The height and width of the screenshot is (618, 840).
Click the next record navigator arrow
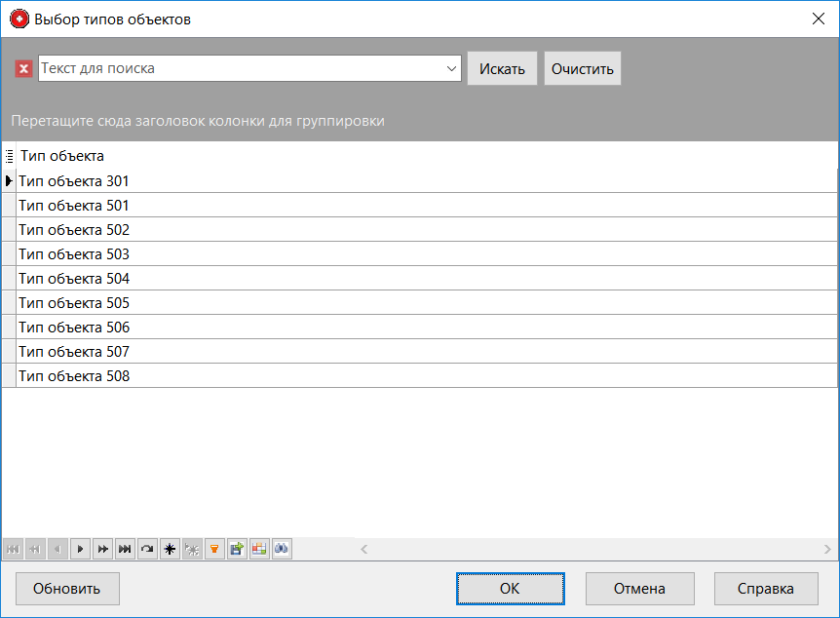click(80, 550)
